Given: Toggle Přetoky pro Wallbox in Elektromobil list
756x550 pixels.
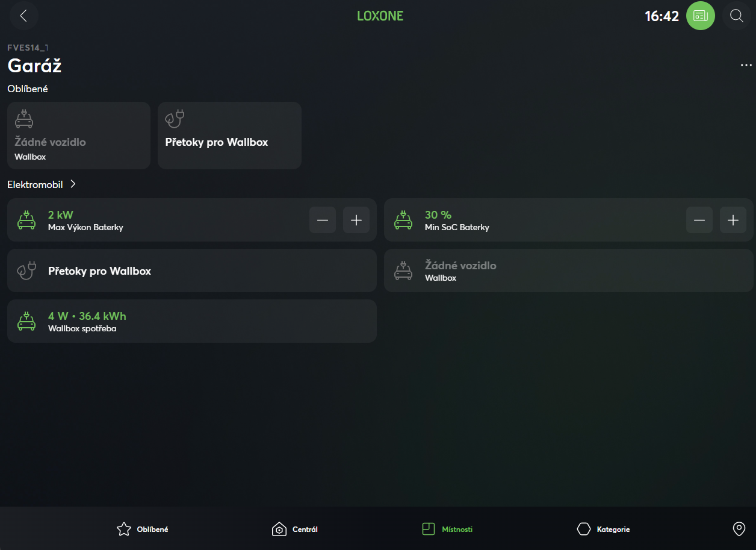Looking at the screenshot, I should point(191,271).
